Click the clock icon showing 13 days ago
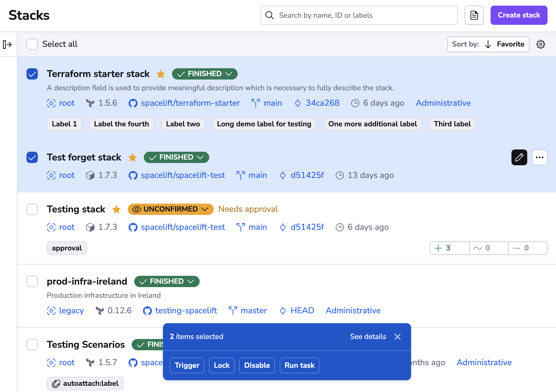This screenshot has width=556, height=392. pyautogui.click(x=340, y=175)
